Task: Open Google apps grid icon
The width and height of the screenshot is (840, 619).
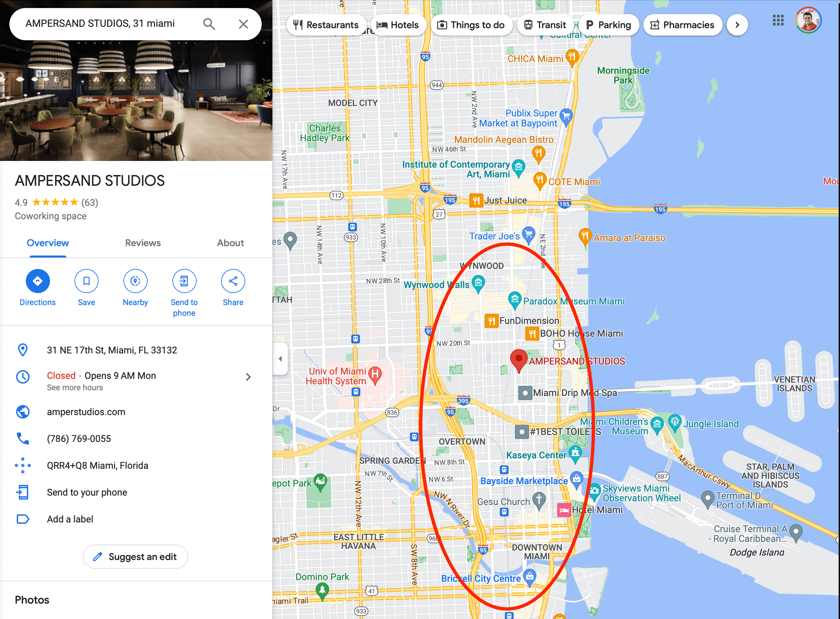Action: point(778,20)
